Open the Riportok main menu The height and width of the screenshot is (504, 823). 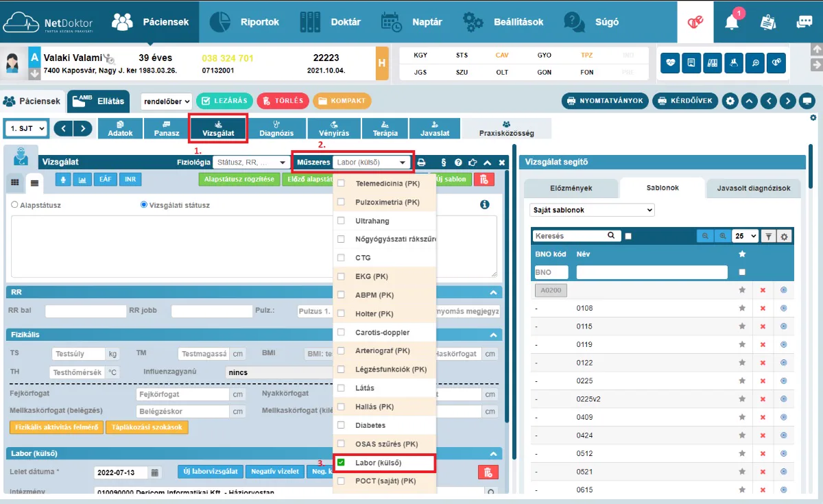point(244,22)
